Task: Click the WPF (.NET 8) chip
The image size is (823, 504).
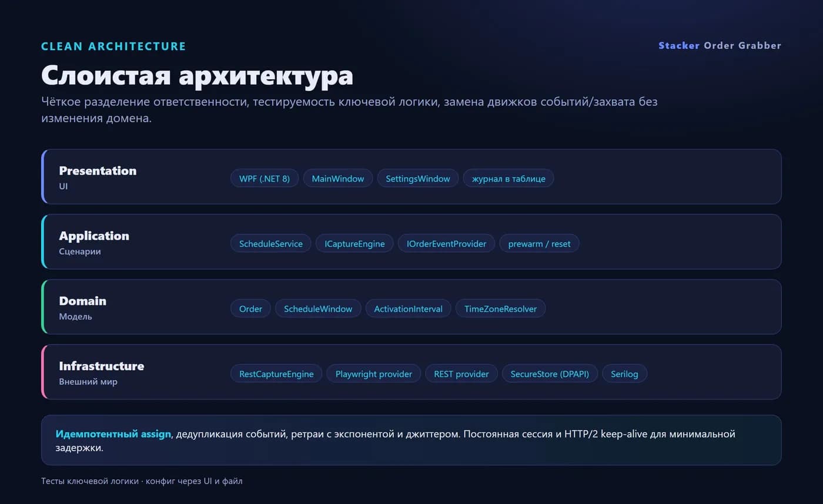Action: click(265, 179)
